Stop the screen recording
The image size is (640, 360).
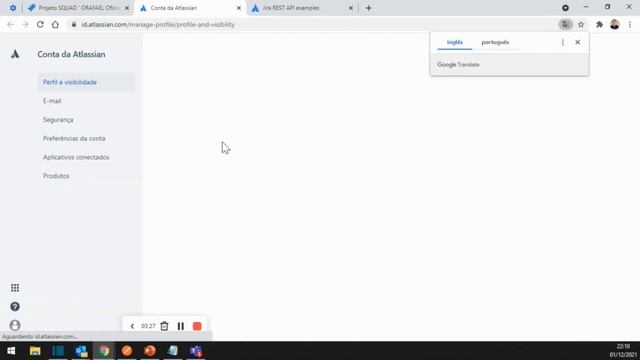(197, 326)
